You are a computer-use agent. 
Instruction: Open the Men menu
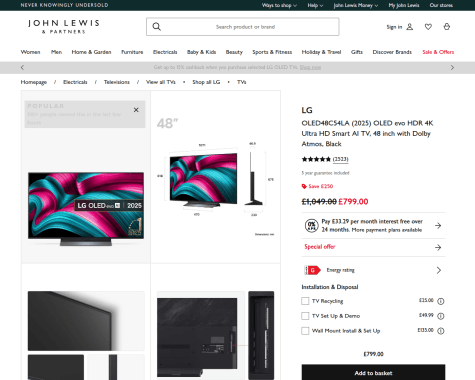coord(56,52)
